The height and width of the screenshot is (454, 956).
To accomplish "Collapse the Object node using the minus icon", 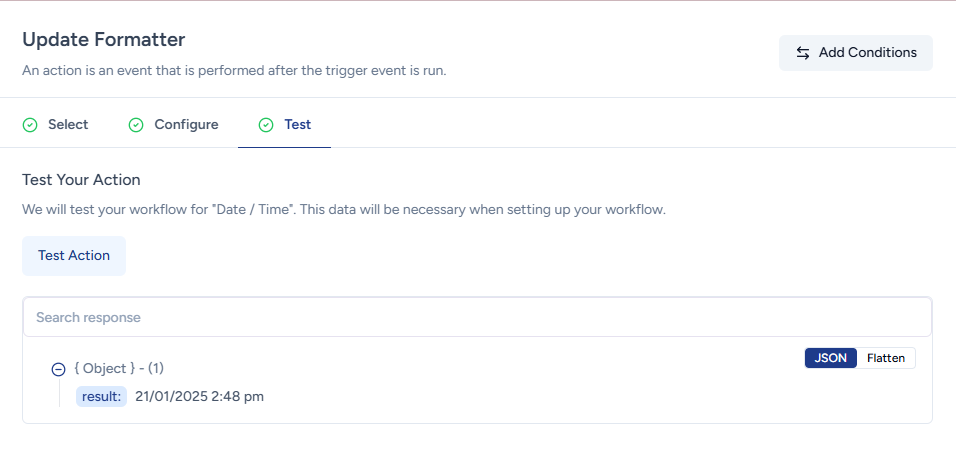I will click(58, 369).
